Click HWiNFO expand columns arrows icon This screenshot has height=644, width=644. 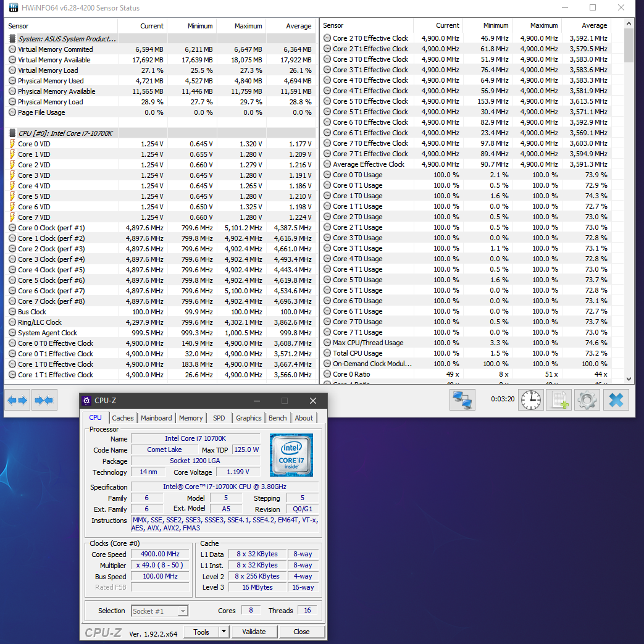[17, 400]
